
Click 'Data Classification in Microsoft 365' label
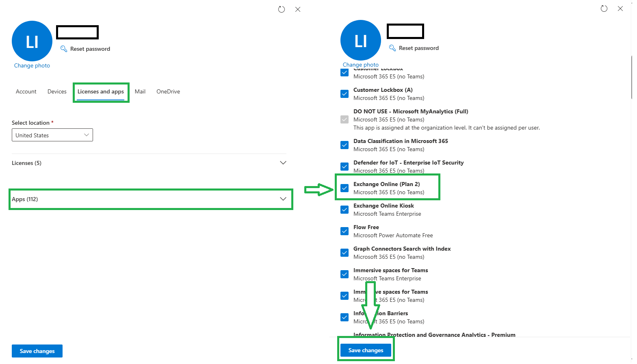click(x=401, y=141)
